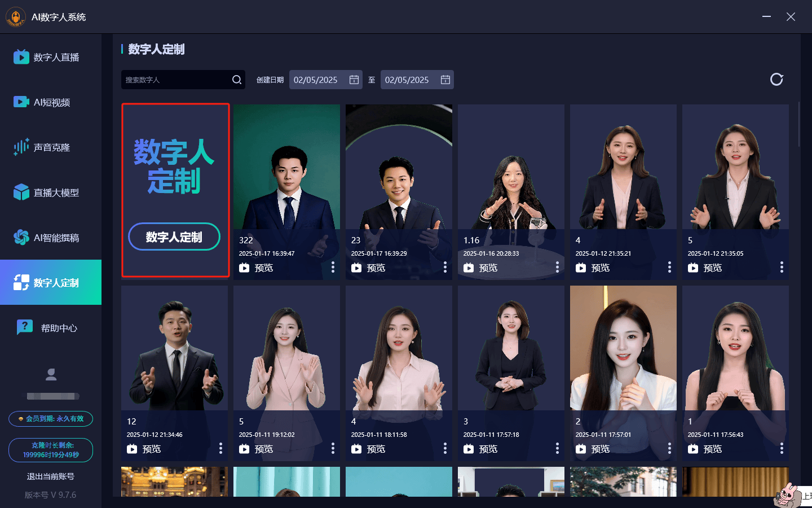Click the search magnifier icon
This screenshot has width=812, height=508.
pos(237,80)
